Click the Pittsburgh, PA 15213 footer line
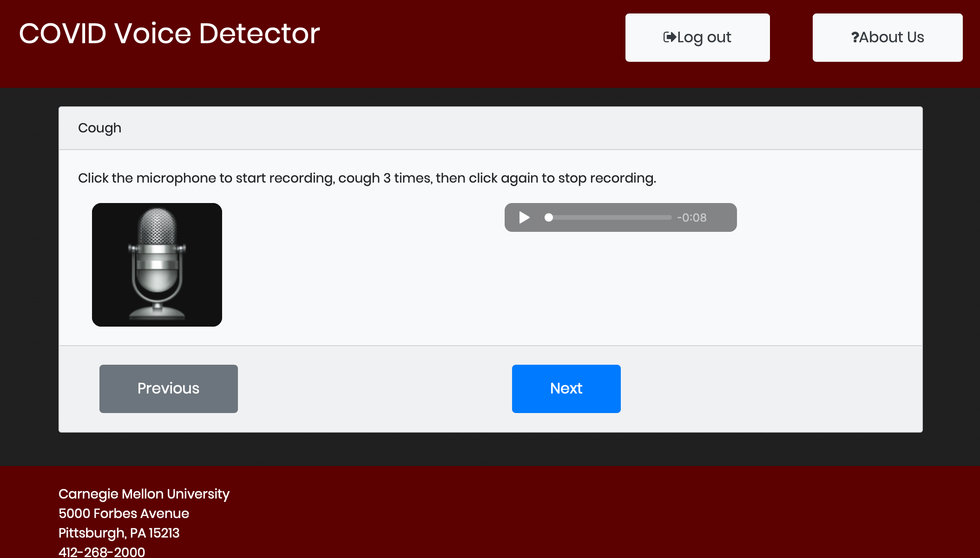Viewport: 980px width, 558px height. pos(119,533)
